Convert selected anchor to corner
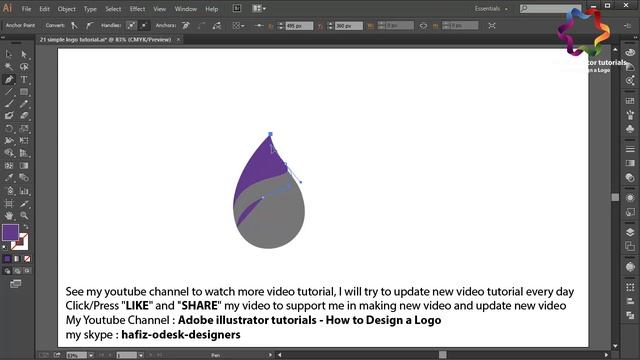The width and height of the screenshot is (640, 360). click(x=74, y=25)
